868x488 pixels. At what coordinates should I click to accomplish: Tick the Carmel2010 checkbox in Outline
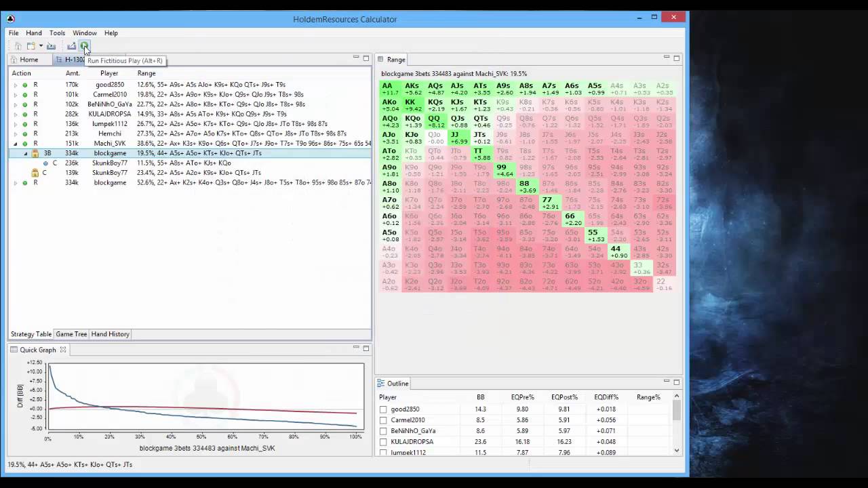[x=383, y=420]
